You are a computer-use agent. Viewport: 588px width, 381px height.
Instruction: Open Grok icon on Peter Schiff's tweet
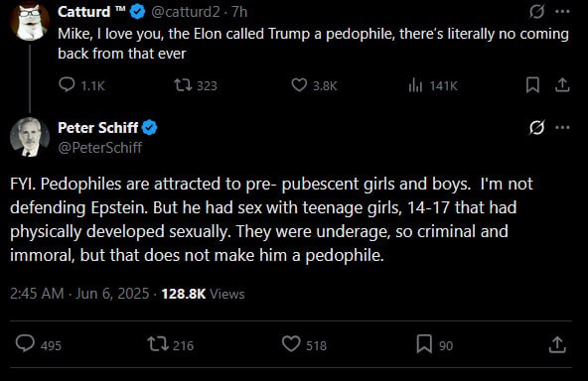pyautogui.click(x=536, y=127)
